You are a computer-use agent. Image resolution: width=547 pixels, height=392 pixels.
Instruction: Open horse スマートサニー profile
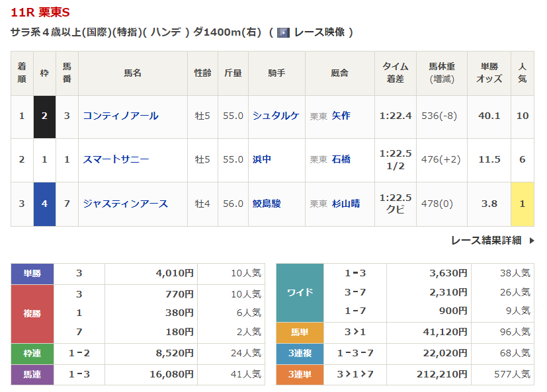click(116, 159)
